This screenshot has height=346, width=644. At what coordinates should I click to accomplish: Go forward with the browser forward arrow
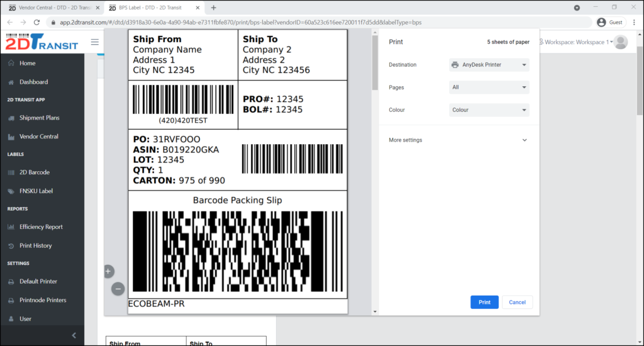pos(23,22)
